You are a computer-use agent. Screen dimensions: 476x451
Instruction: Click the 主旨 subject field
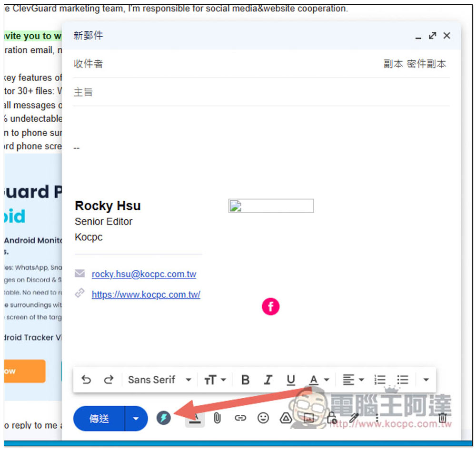tap(261, 92)
